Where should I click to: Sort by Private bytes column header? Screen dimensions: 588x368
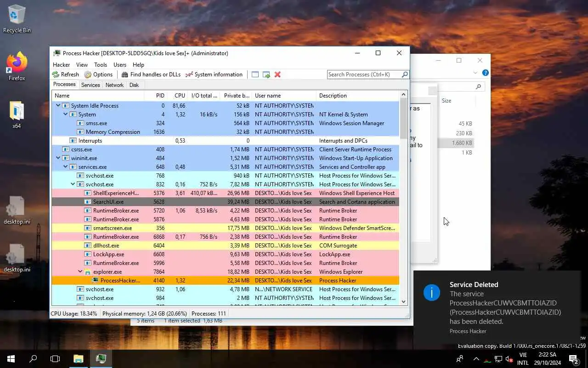coord(236,96)
